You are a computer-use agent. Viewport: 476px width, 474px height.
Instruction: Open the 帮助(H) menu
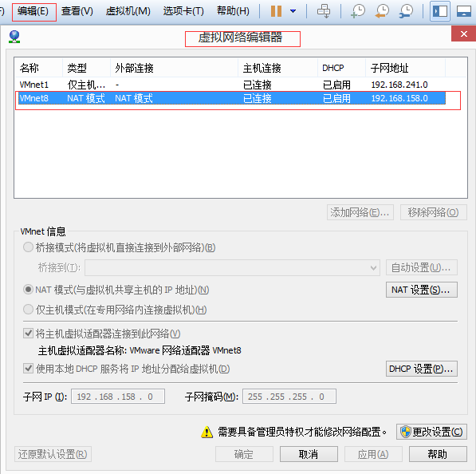[233, 11]
